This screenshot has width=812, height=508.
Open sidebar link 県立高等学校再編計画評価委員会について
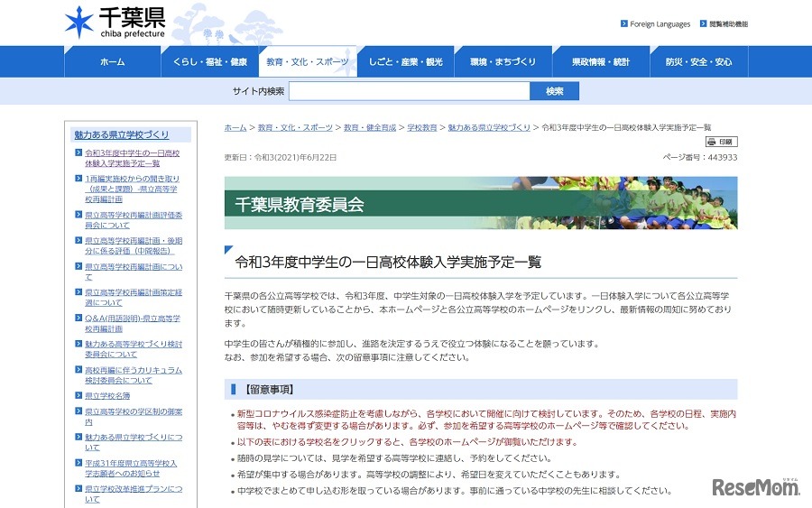(134, 219)
